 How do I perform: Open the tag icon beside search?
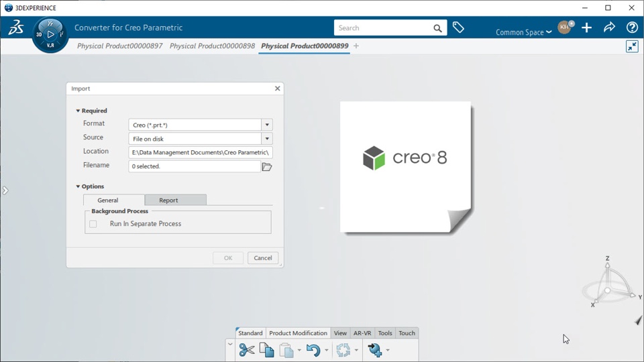458,27
